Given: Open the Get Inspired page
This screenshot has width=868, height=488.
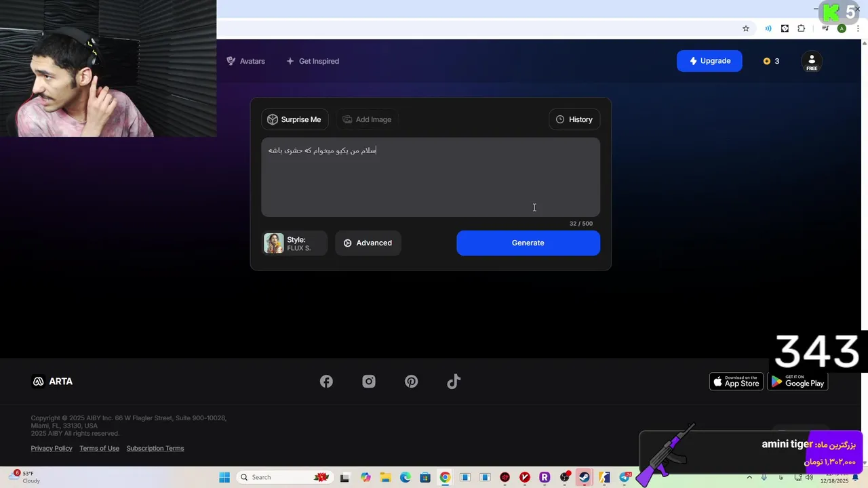Looking at the screenshot, I should [313, 61].
